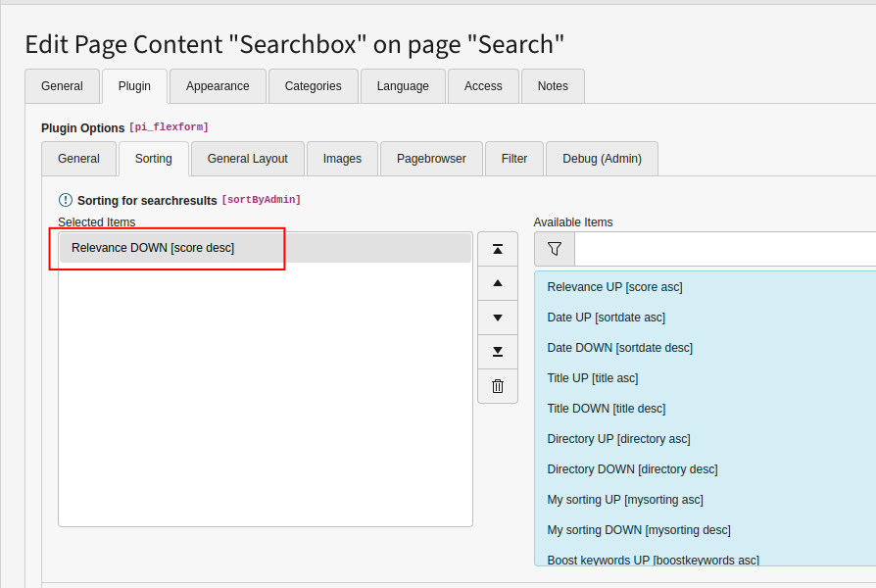Move the selected sorting item down

tap(498, 318)
